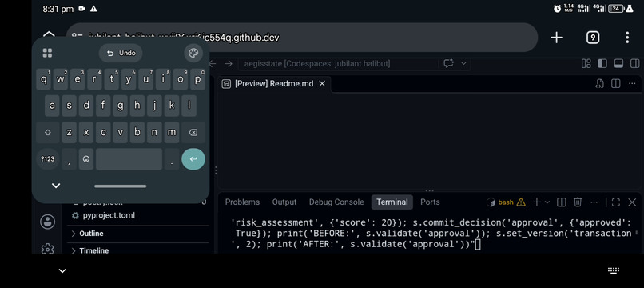644x288 pixels.
Task: Open the Copilot chat icon
Action: click(448, 64)
